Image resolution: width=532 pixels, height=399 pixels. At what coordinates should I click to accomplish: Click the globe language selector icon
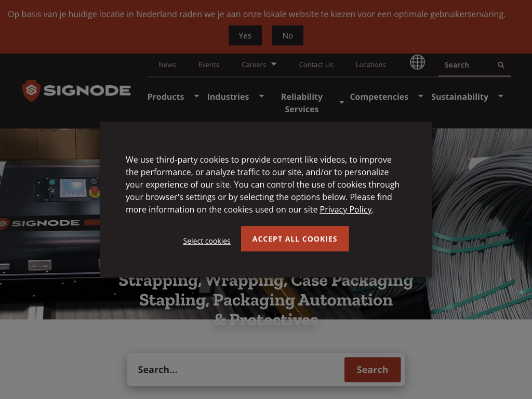[x=417, y=62]
